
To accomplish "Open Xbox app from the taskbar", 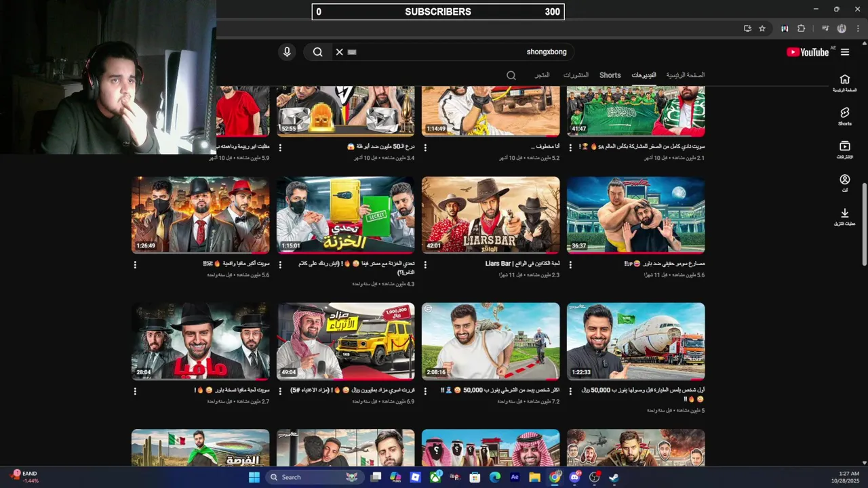I will (435, 477).
